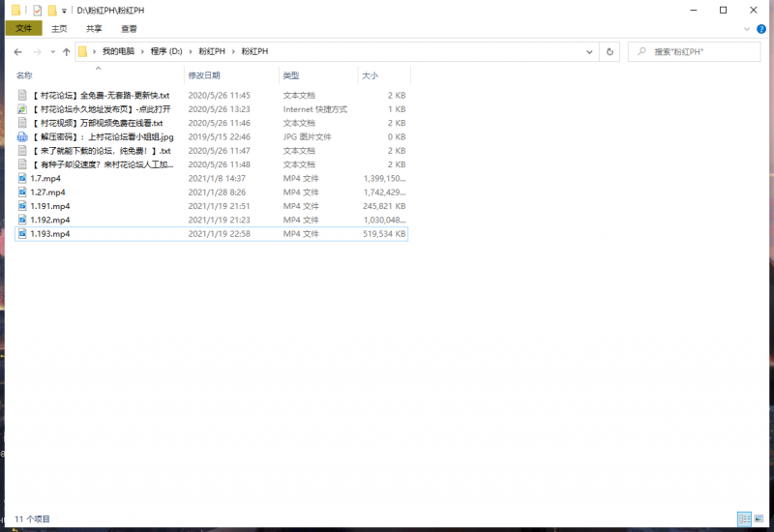Screen dimensions: 774x532
Task: Open address bar history dropdown
Action: (x=589, y=51)
